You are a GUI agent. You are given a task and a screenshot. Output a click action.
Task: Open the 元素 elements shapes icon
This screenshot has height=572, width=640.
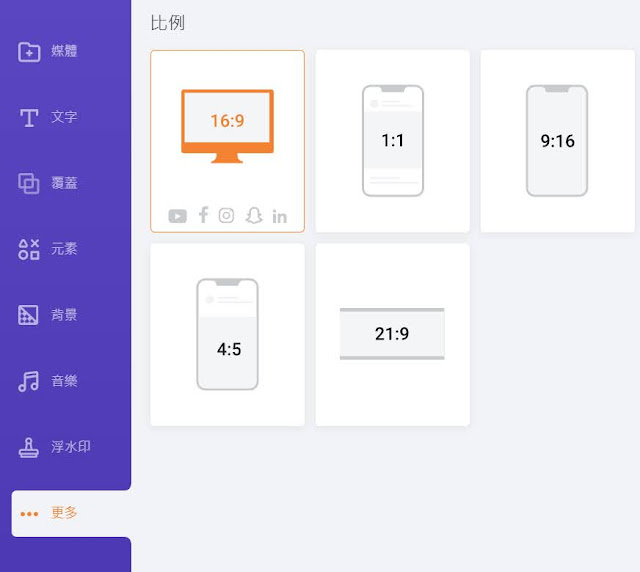point(29,249)
